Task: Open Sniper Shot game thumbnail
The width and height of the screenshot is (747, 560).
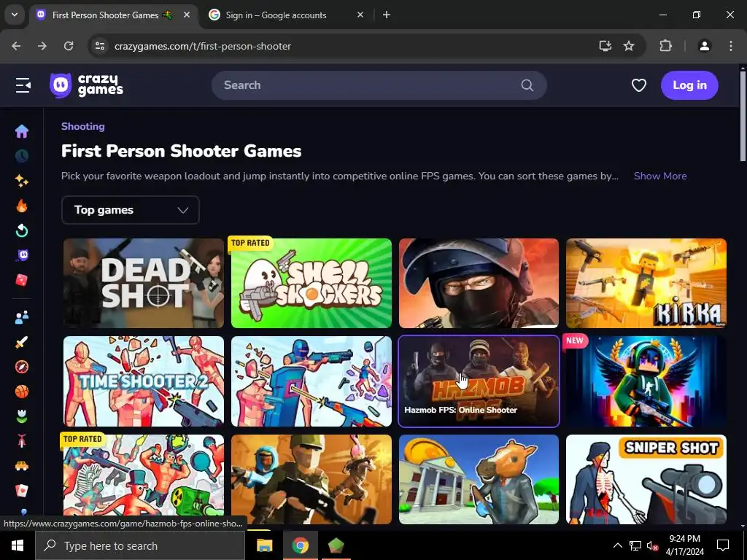Action: point(646,480)
